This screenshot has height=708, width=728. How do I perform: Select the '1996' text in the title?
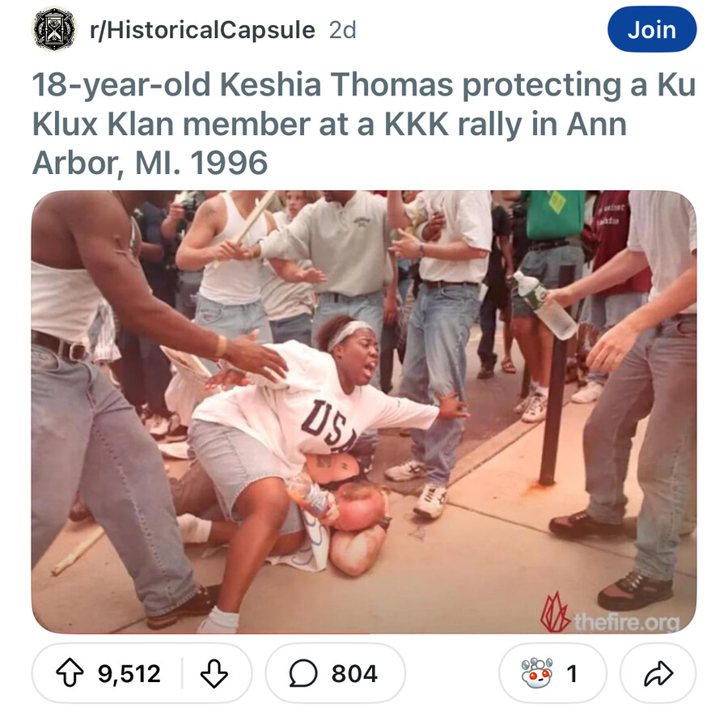click(229, 163)
